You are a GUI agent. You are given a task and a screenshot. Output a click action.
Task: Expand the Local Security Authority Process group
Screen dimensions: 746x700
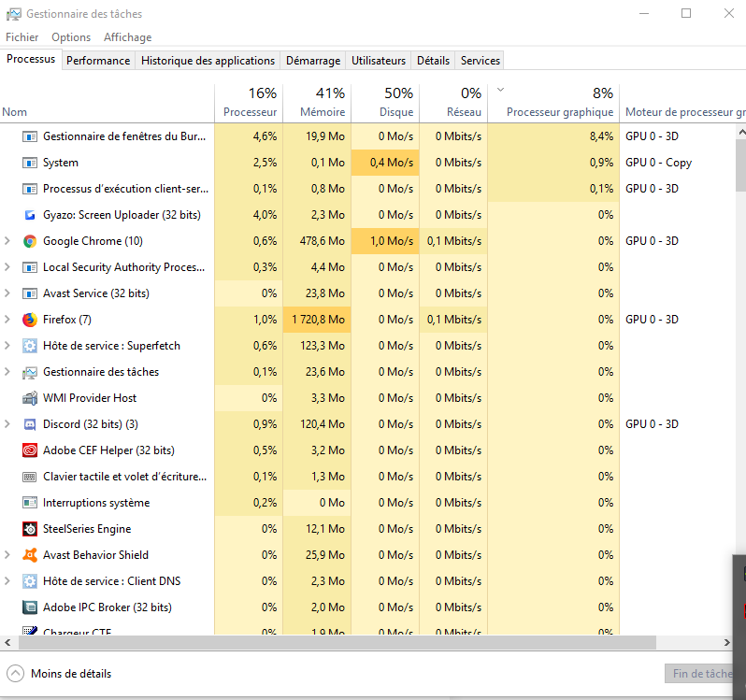coord(7,267)
